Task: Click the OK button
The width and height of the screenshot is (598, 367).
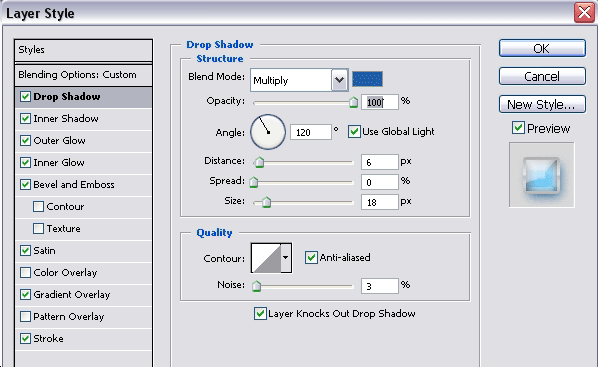Action: tap(542, 48)
